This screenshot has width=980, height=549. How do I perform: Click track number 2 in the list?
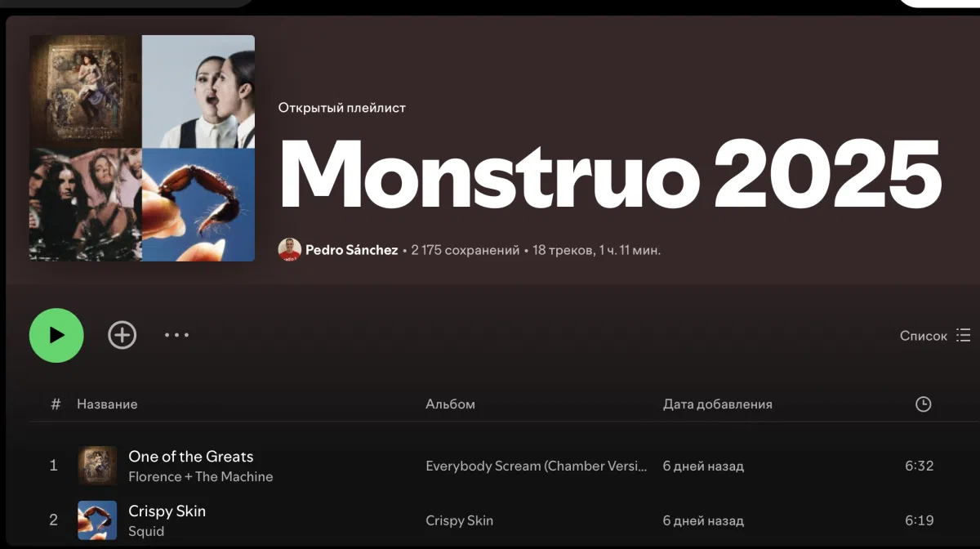[x=54, y=520]
